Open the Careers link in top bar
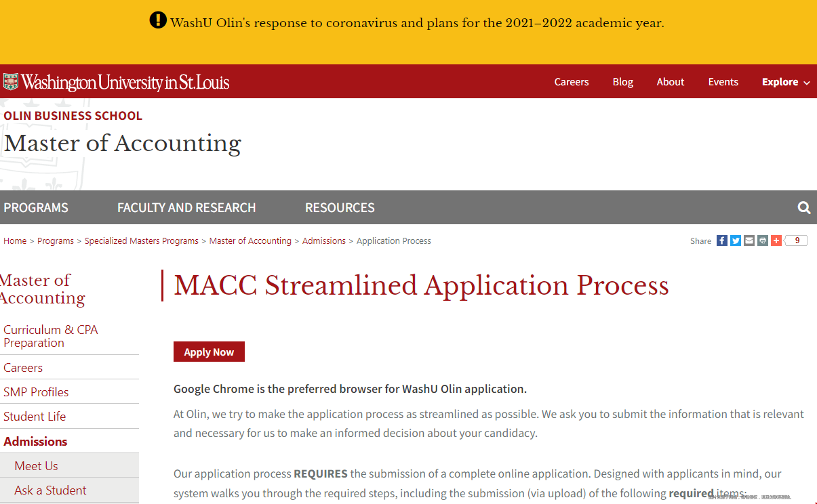The image size is (817, 504). coord(572,82)
